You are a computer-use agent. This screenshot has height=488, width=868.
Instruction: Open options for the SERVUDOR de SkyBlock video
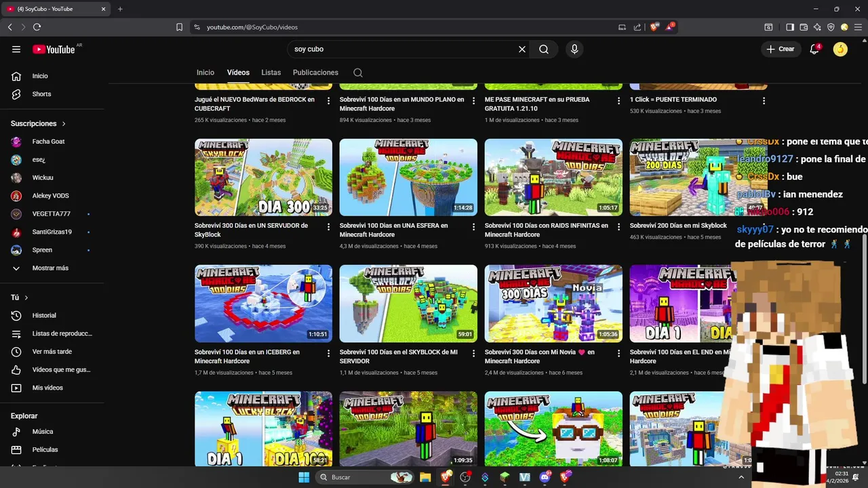[328, 226]
